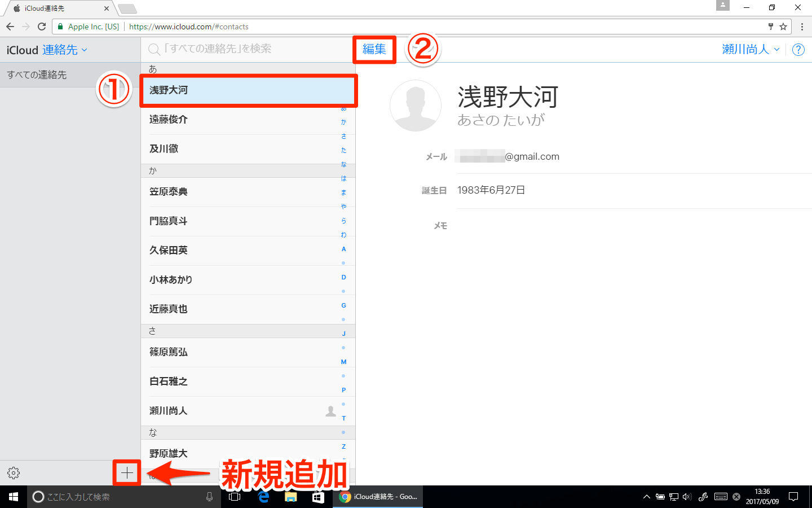Go back with the browser back arrow

click(x=10, y=27)
